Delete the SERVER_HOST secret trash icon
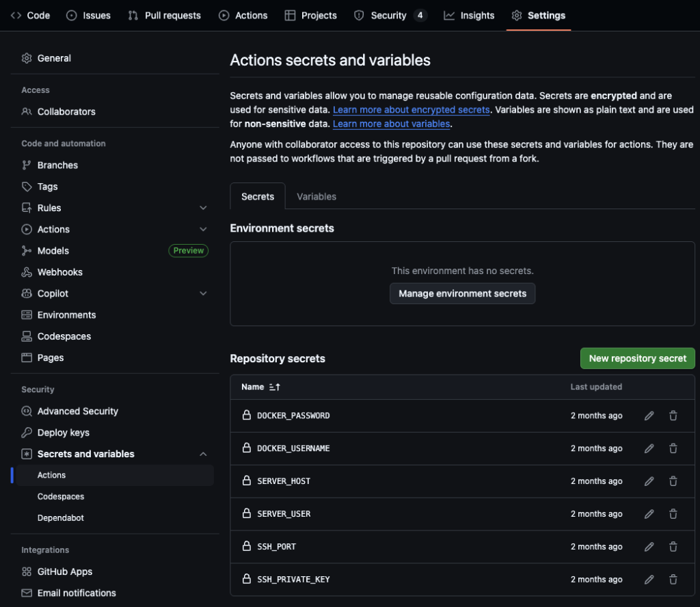700x607 pixels. 673,481
